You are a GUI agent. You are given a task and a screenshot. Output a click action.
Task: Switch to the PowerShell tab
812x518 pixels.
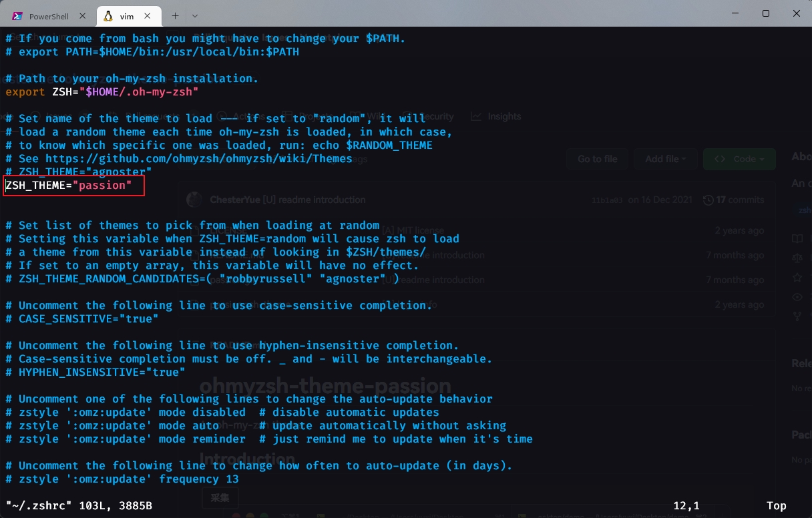point(52,15)
